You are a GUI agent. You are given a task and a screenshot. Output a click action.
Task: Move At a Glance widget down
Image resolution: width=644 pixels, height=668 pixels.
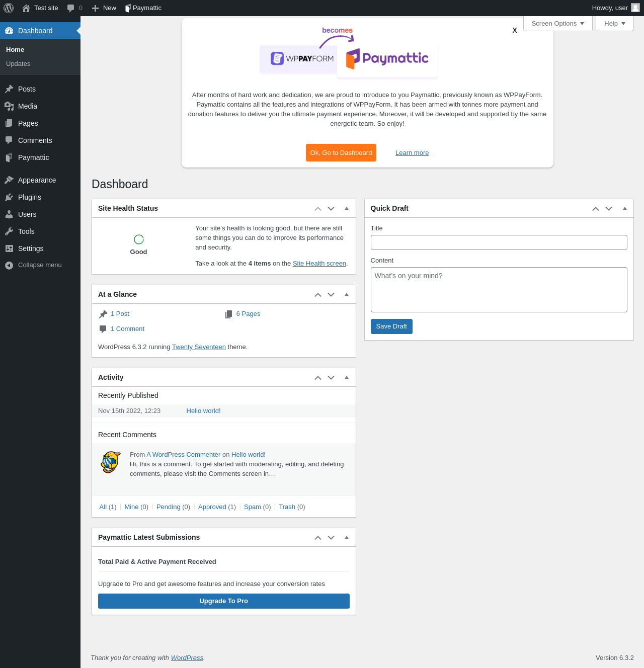[331, 294]
